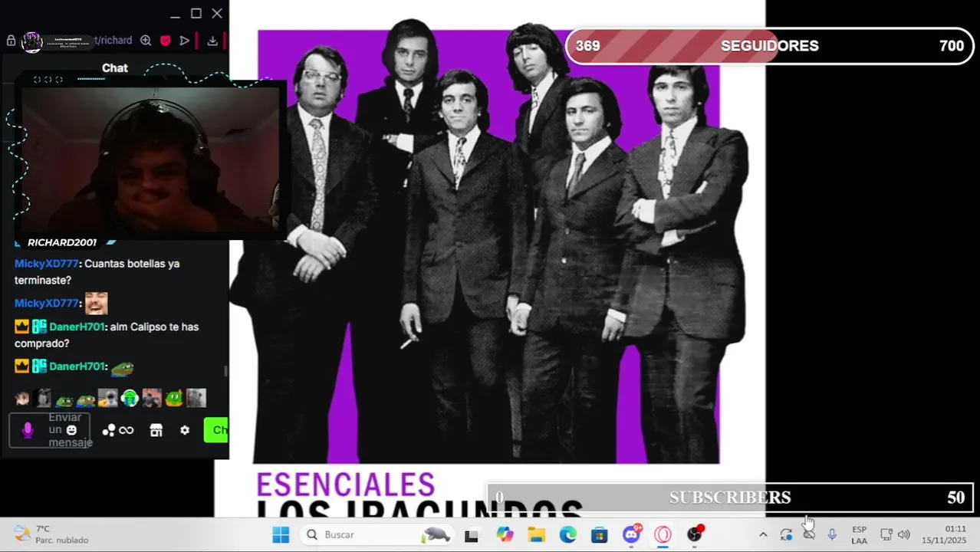Open Copilot from the taskbar

click(505, 535)
